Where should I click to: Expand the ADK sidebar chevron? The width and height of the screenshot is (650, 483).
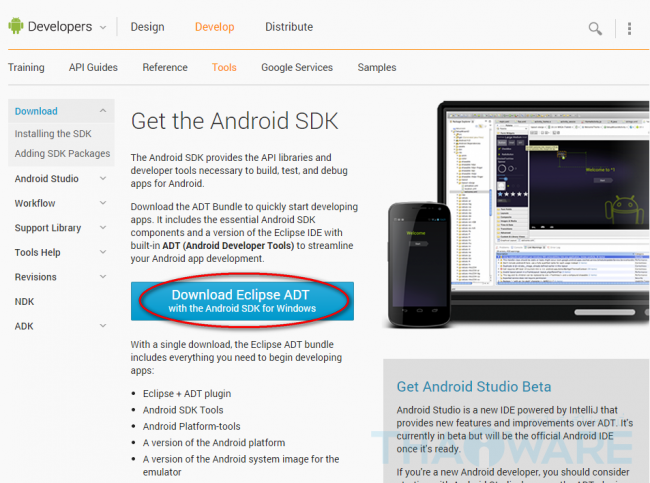(x=103, y=325)
